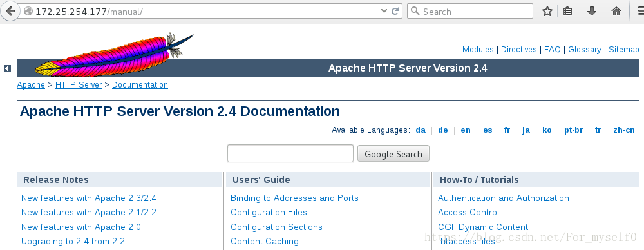Screen dimensions: 644x250
Task: Focus the browser Search field
Action: pyautogui.click(x=470, y=11)
